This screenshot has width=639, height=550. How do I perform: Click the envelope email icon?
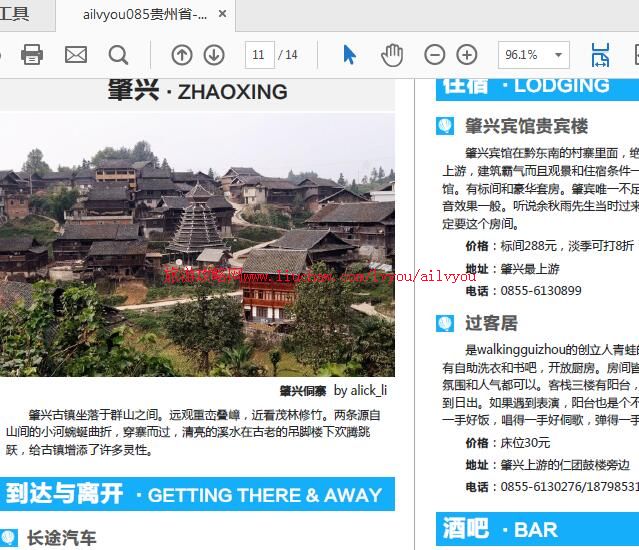76,54
